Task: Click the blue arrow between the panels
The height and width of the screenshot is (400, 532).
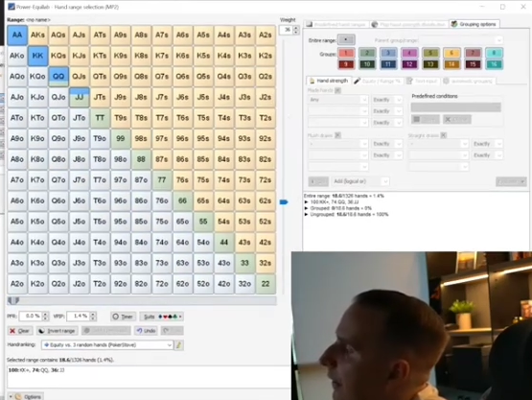Action: pos(284,202)
